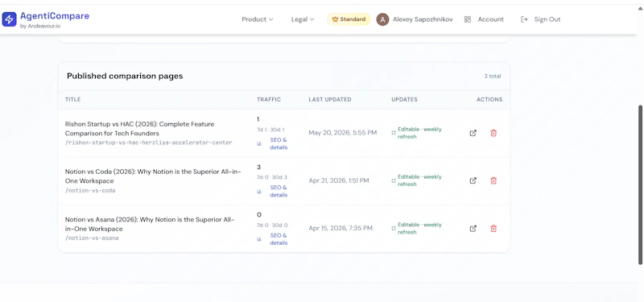Image resolution: width=644 pixels, height=302 pixels.
Task: Click refresh icon in Rishon Startup updates cell
Action: point(394,133)
